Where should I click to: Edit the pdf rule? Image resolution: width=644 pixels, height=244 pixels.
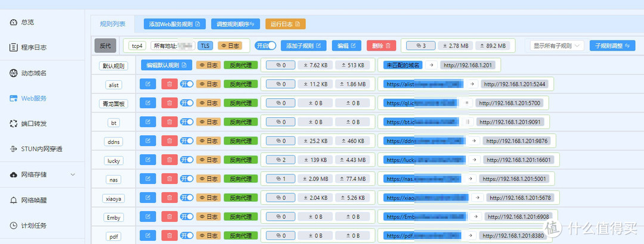coord(148,236)
